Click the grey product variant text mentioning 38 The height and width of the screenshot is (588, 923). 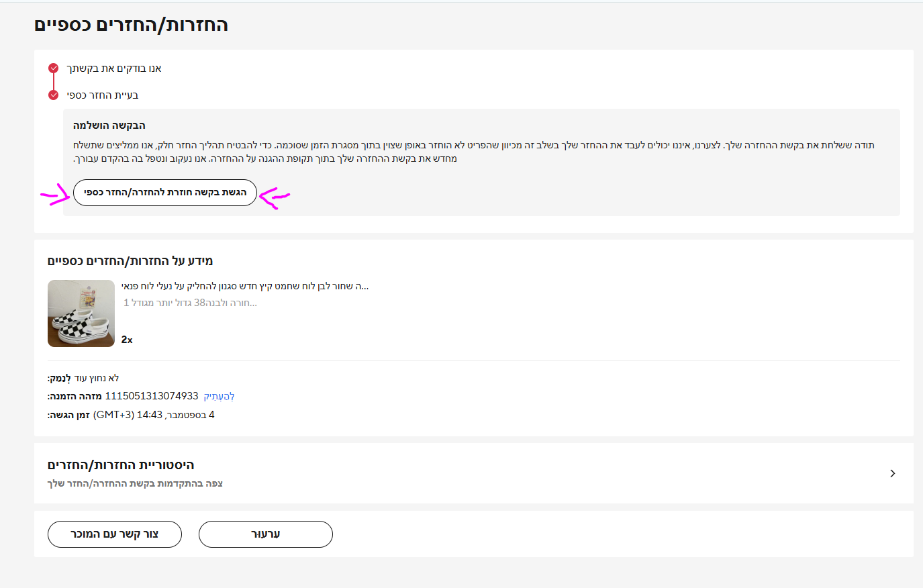coord(190,303)
